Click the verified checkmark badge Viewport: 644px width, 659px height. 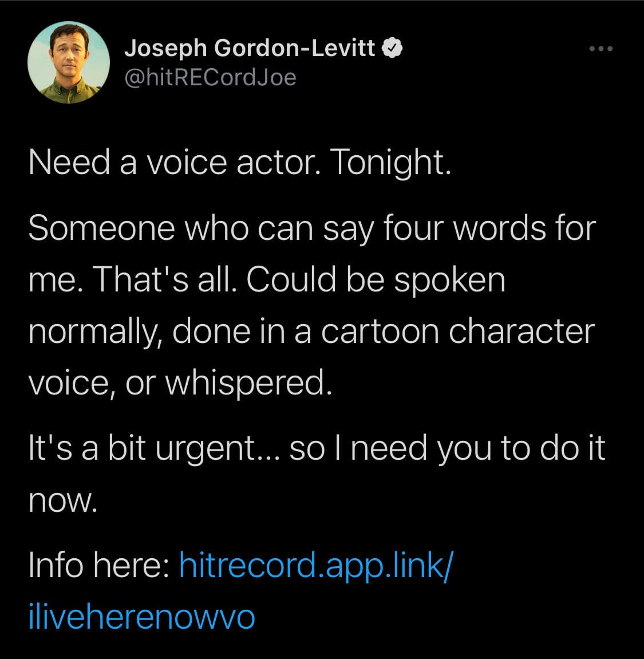pos(393,49)
